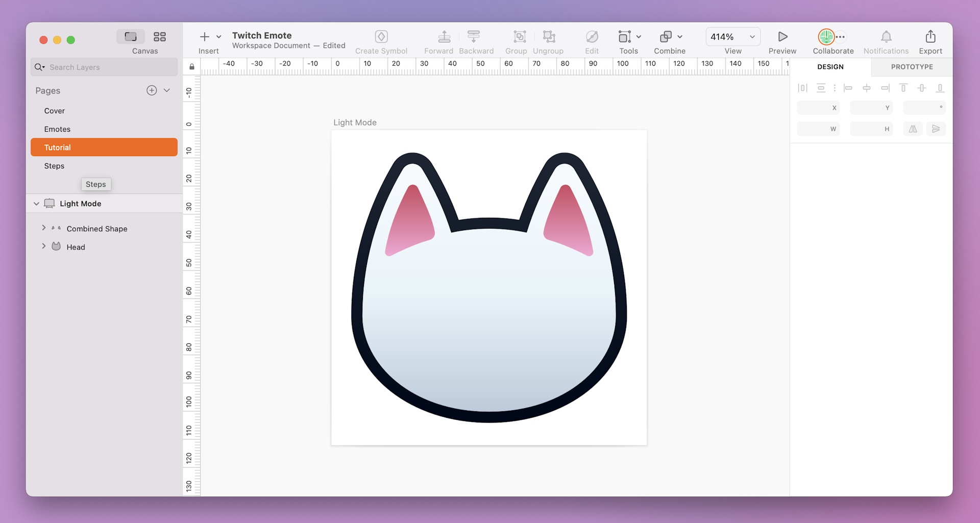Open the 414% zoom dropdown

[x=751, y=36]
